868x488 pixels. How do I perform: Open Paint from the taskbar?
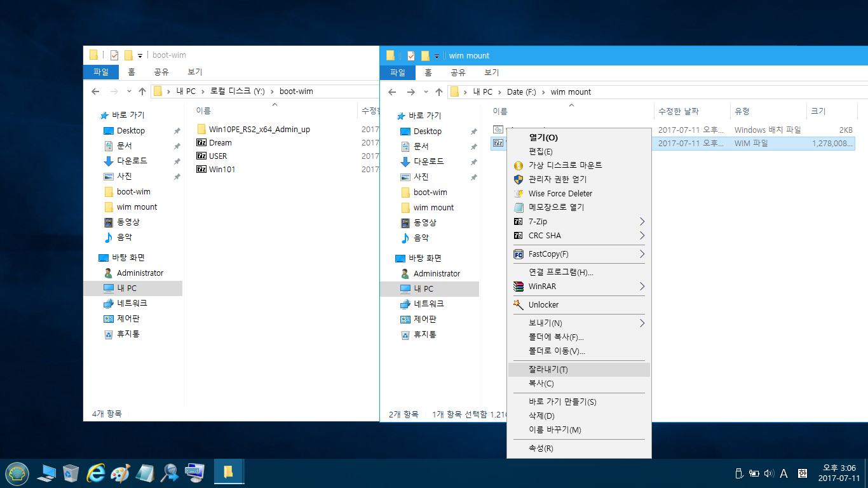pos(120,473)
